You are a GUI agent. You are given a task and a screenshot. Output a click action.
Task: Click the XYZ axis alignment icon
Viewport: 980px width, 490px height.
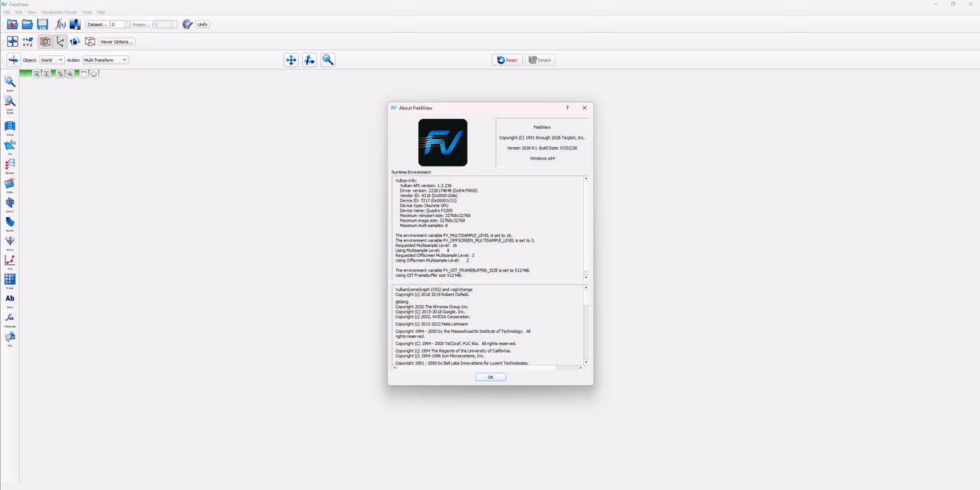pyautogui.click(x=28, y=41)
